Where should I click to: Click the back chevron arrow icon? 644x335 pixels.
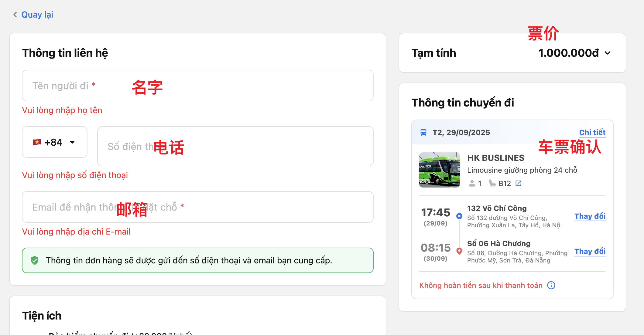(x=15, y=15)
